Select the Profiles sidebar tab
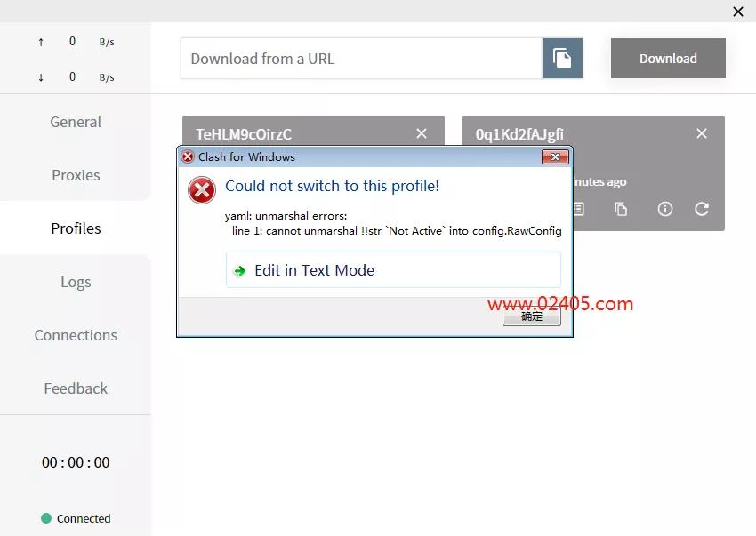Screen dimensions: 756x536 [x=76, y=228]
